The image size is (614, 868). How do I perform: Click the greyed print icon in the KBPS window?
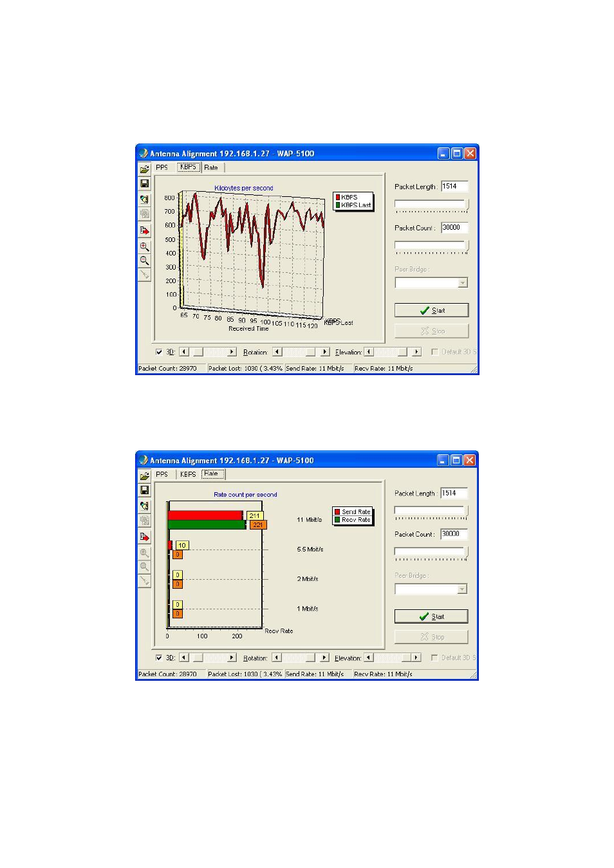(x=144, y=214)
